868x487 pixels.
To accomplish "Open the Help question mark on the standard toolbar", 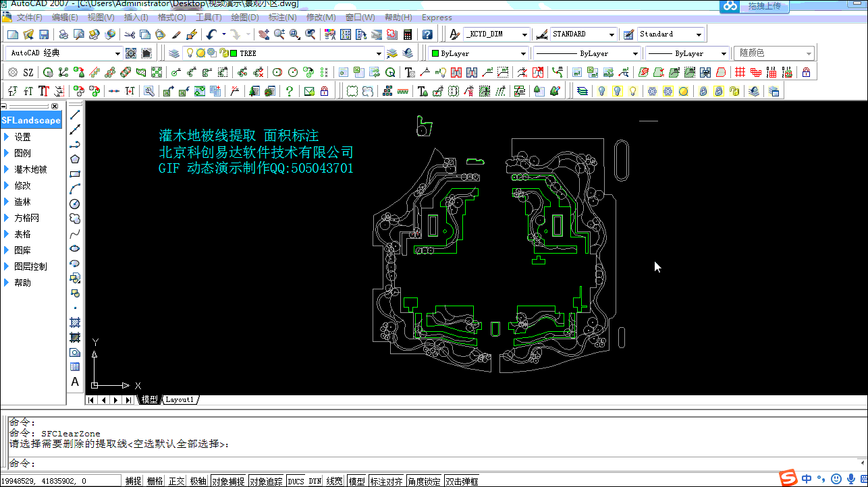I will (x=427, y=34).
